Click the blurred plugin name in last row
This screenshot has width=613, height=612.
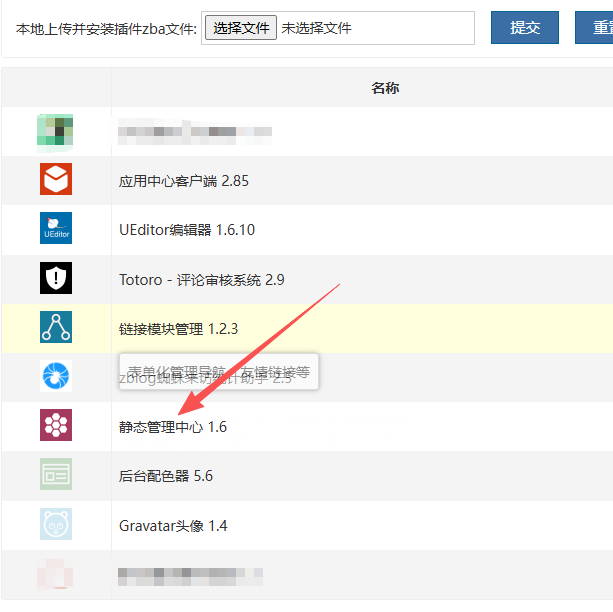pyautogui.click(x=190, y=576)
